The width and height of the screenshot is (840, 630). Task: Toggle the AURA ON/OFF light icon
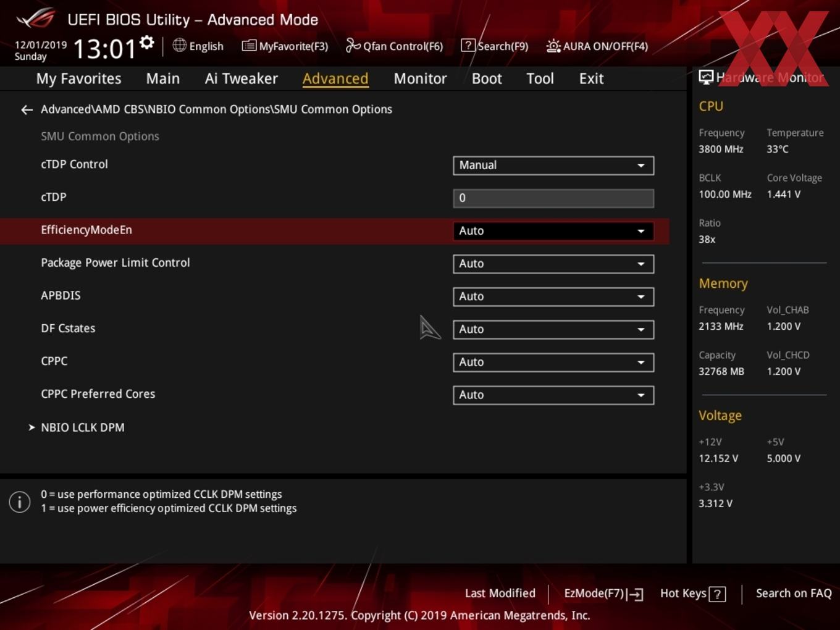click(x=553, y=46)
